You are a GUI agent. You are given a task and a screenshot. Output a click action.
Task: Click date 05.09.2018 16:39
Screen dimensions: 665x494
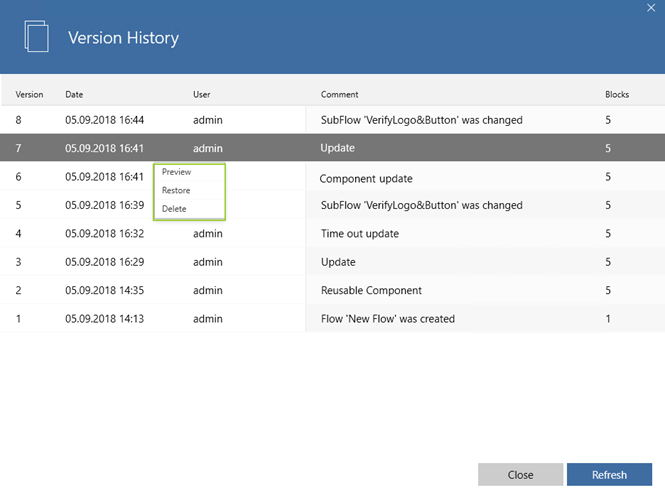tap(104, 205)
